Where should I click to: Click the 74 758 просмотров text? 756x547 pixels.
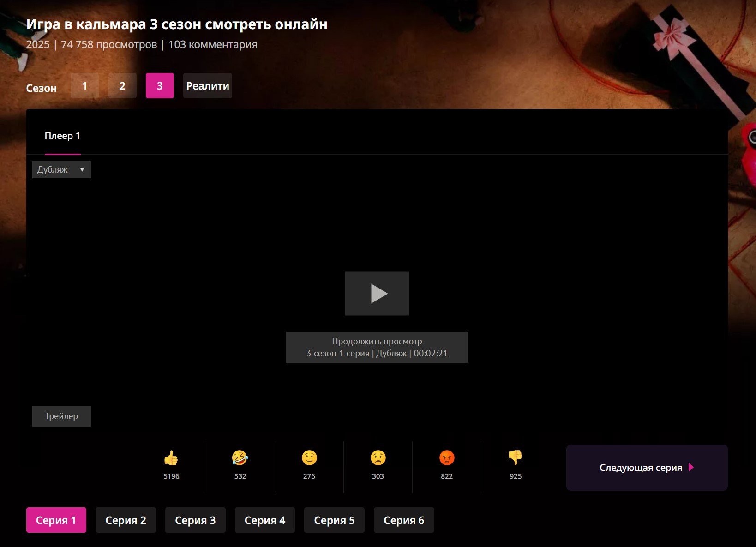(x=109, y=44)
